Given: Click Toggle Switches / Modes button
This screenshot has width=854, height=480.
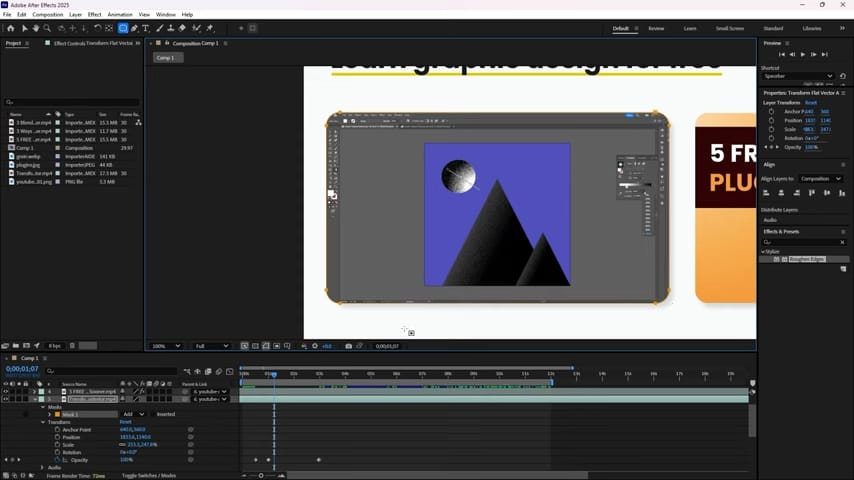Looking at the screenshot, I should [149, 476].
